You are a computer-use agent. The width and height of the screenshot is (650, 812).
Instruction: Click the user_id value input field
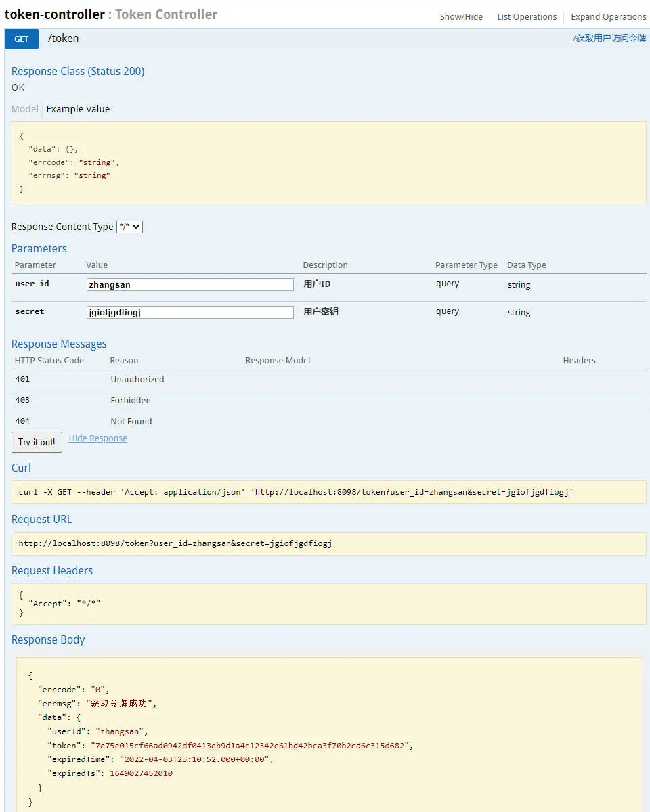click(190, 285)
